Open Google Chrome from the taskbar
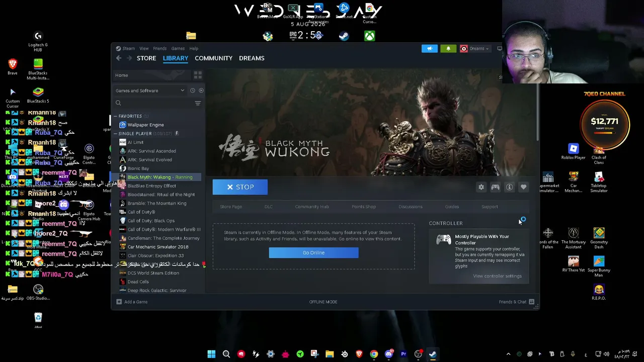Screen dimensions: 644x362 pyautogui.click(x=374, y=354)
